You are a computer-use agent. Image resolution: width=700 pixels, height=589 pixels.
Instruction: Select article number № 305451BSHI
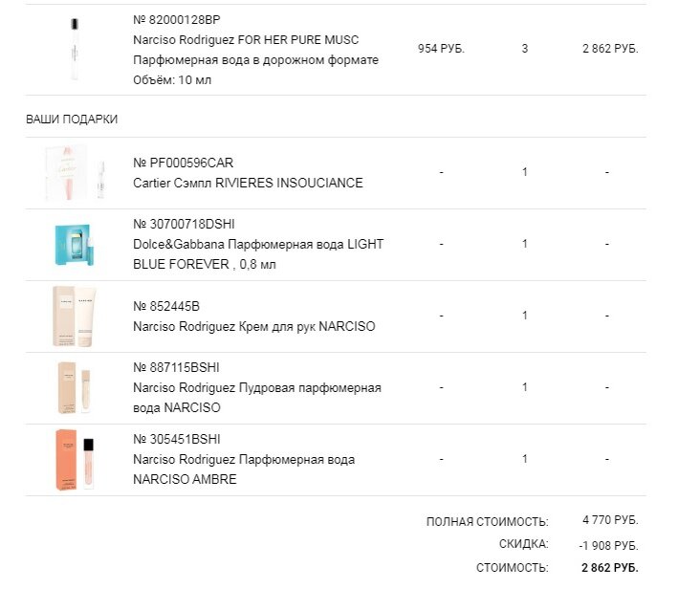177,439
